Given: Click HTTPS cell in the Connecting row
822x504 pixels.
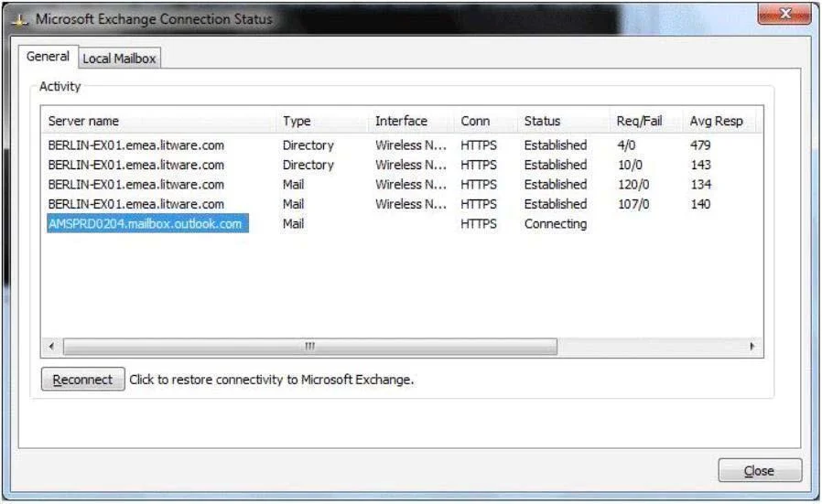Looking at the screenshot, I should point(479,224).
